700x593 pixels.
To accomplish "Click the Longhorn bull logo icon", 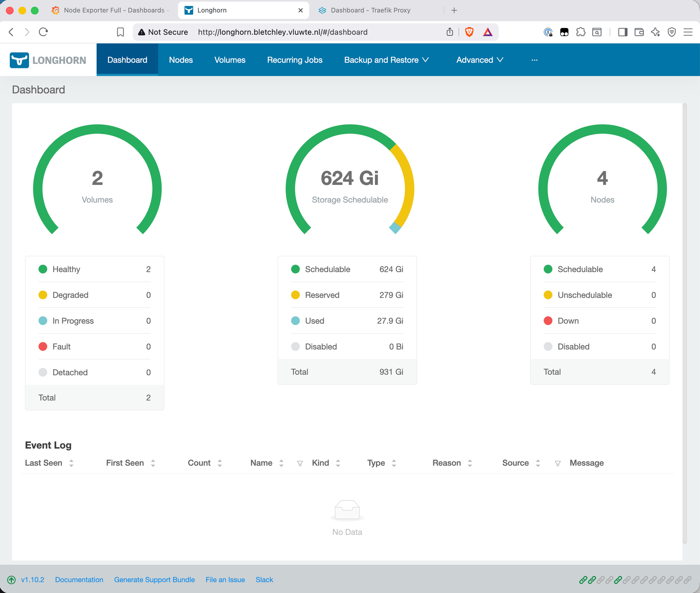I will 20,60.
